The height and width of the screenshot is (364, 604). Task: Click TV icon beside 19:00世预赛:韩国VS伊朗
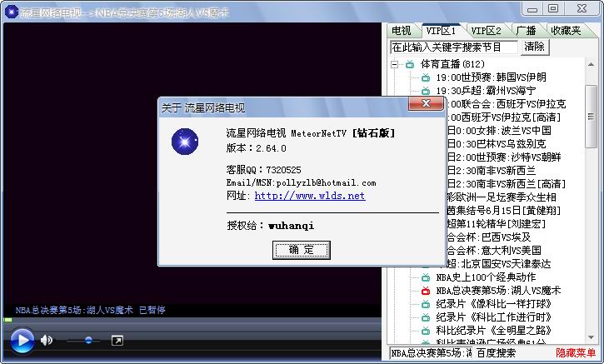click(425, 77)
